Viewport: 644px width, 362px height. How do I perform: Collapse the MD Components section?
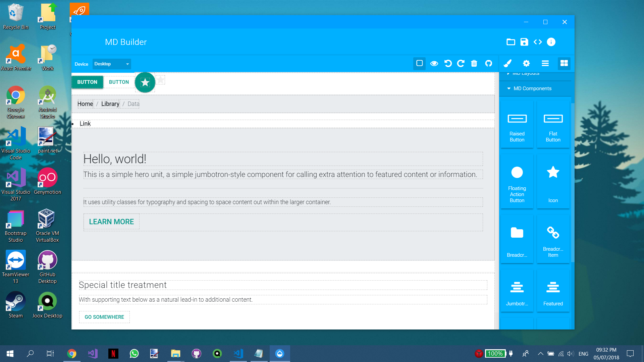point(532,88)
